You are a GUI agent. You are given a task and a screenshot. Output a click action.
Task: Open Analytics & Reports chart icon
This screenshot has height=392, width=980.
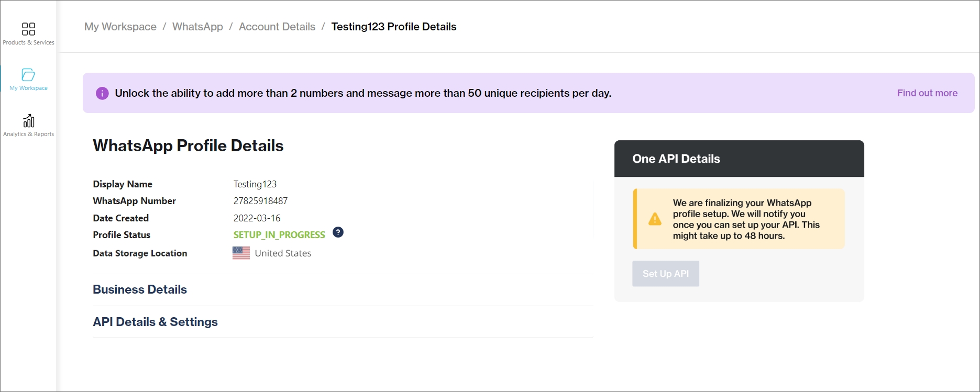click(28, 121)
